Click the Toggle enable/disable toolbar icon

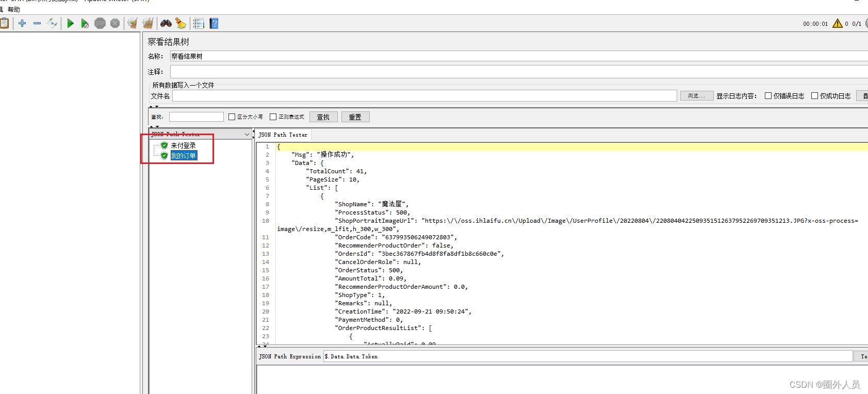[52, 23]
